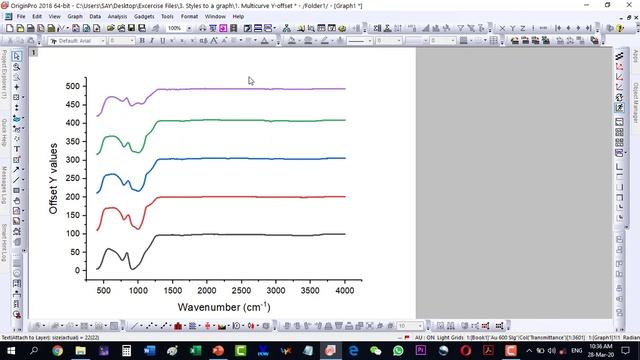The height and width of the screenshot is (360, 640).
Task: Click the Line plot icon in bottom toolbar
Action: tap(134, 326)
